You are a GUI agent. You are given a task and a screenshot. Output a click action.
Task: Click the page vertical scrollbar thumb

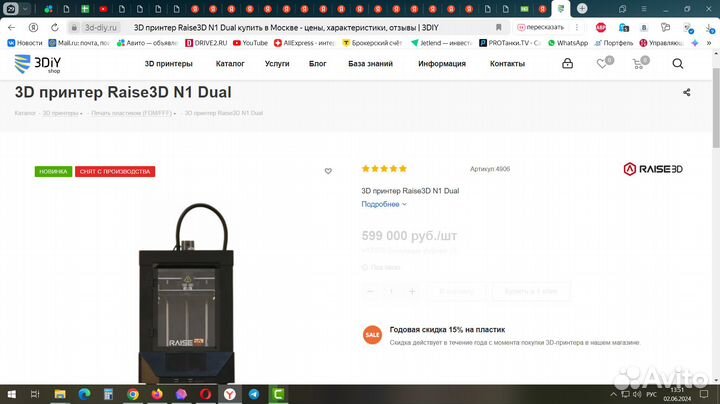click(716, 108)
